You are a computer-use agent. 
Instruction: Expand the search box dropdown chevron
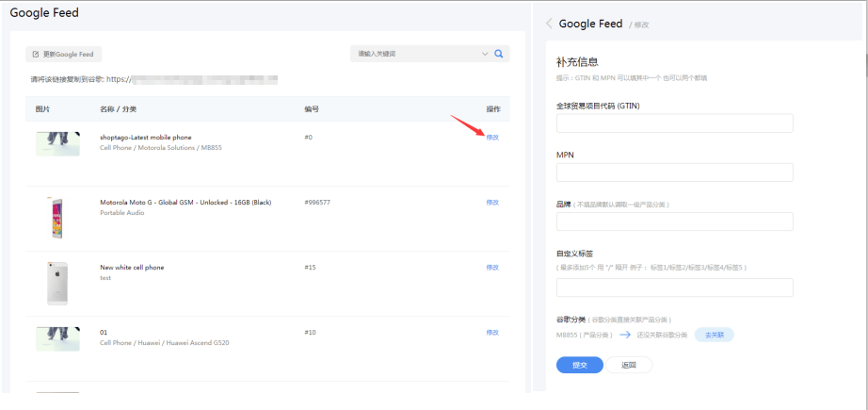[x=485, y=54]
